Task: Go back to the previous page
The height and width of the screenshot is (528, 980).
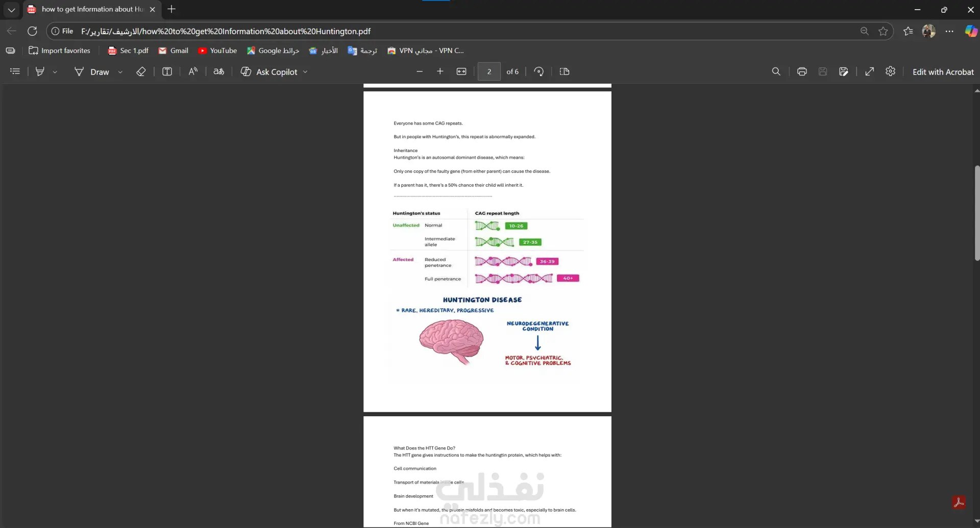Action: tap(12, 31)
